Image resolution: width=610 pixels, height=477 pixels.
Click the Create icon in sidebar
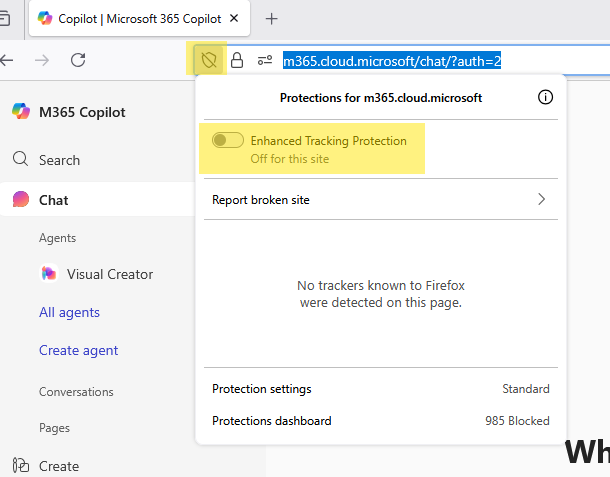[x=21, y=465]
